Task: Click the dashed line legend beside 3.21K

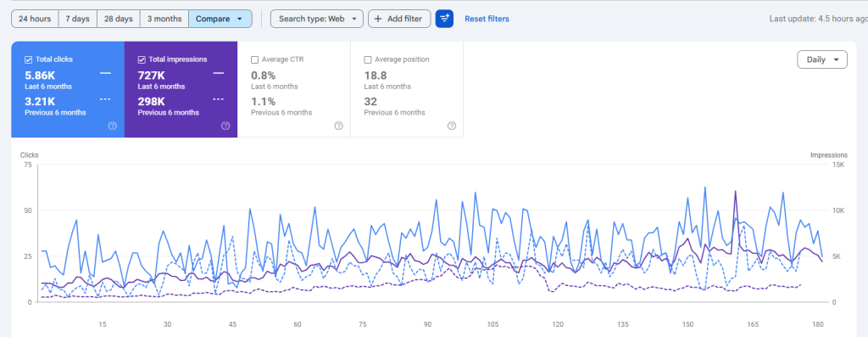Action: pyautogui.click(x=105, y=99)
